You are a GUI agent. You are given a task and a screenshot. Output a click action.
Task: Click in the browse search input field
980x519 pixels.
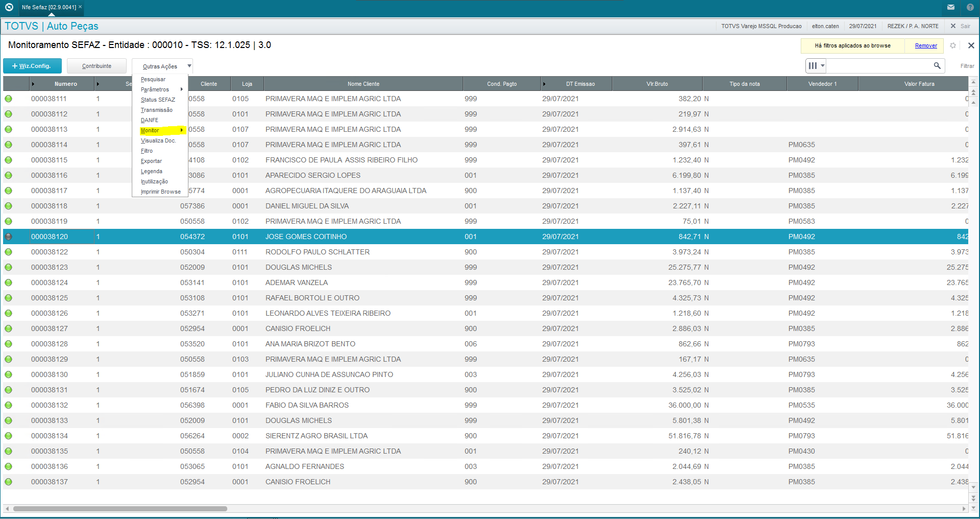tap(879, 65)
